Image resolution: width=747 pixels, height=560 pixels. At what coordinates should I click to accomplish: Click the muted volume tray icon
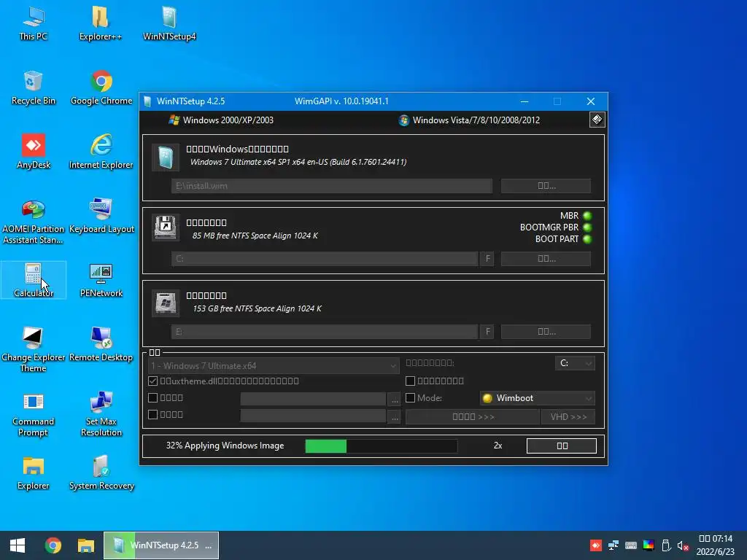(683, 545)
